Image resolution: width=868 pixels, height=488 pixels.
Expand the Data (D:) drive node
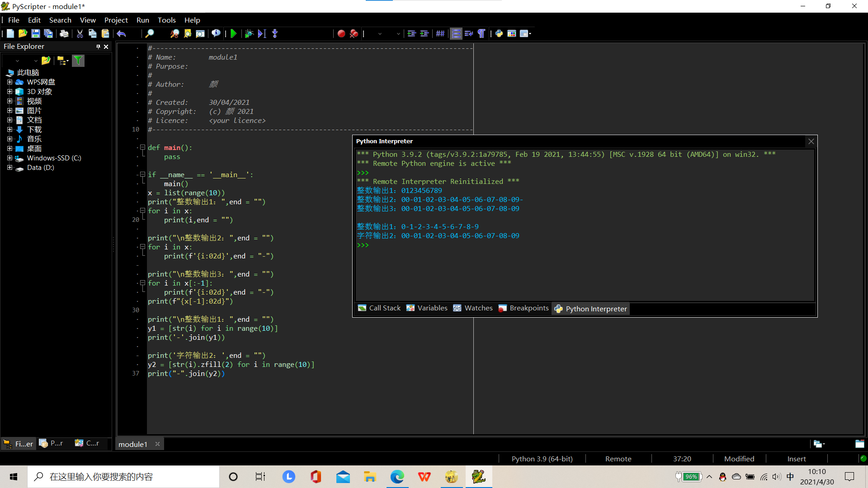pyautogui.click(x=9, y=167)
